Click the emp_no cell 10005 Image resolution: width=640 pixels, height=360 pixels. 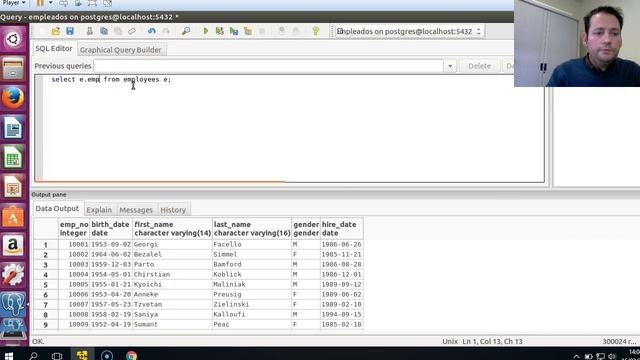point(74,284)
